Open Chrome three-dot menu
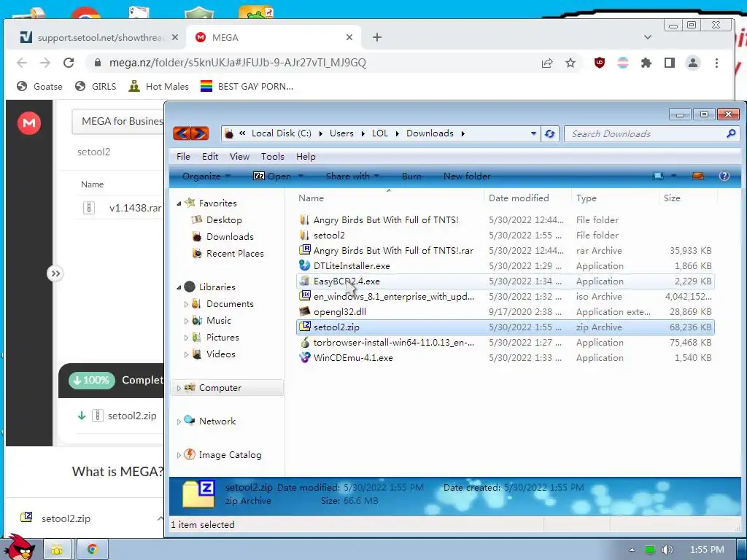747x560 pixels. tap(716, 63)
